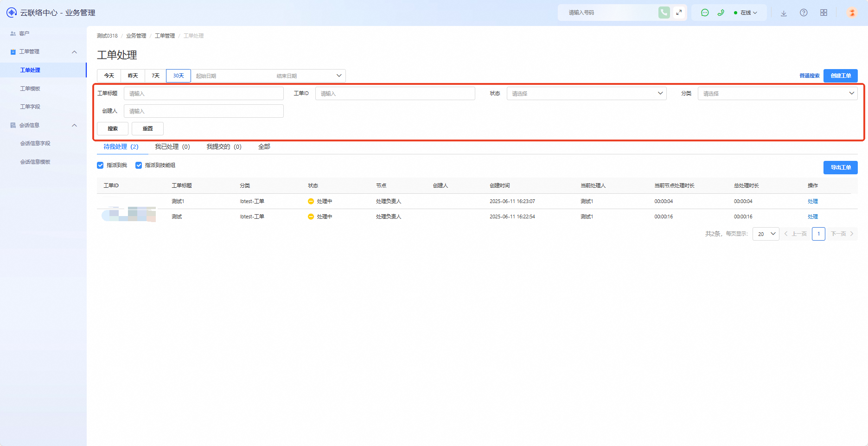Toggle the 指派到技能组 checkbox

pyautogui.click(x=138, y=165)
